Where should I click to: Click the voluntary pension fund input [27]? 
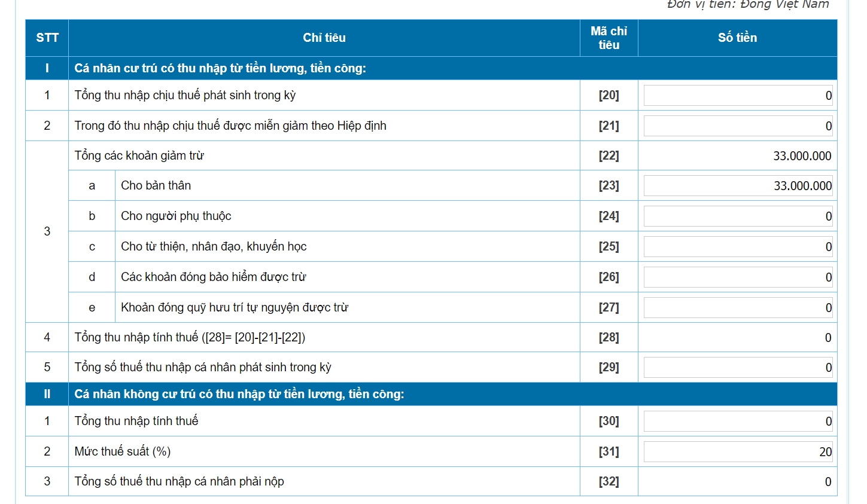(737, 308)
